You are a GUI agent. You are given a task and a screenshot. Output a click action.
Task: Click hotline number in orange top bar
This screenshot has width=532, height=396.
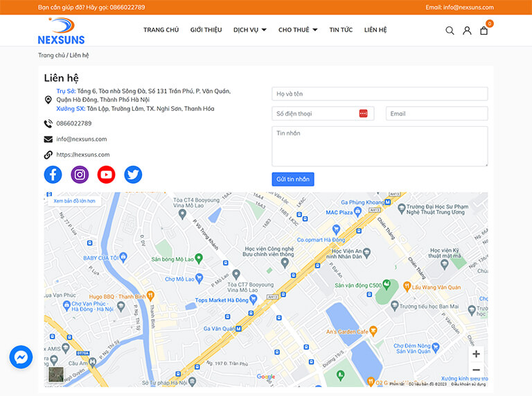[127, 8]
